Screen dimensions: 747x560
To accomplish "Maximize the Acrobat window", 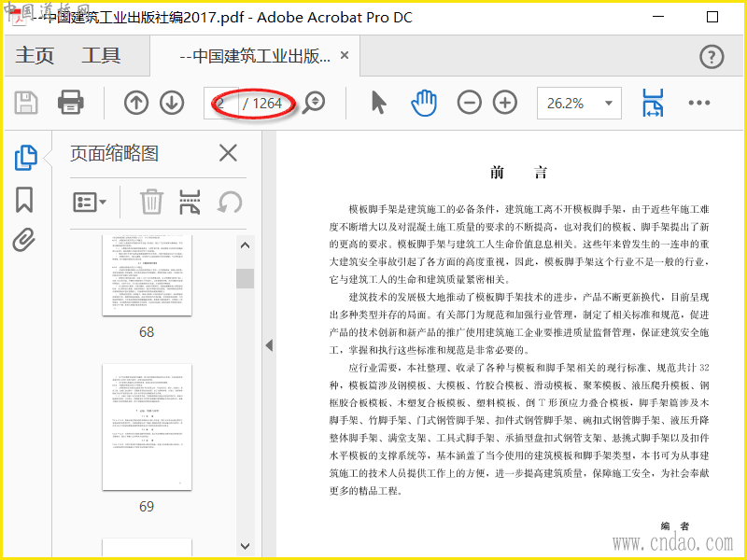I will [x=712, y=17].
